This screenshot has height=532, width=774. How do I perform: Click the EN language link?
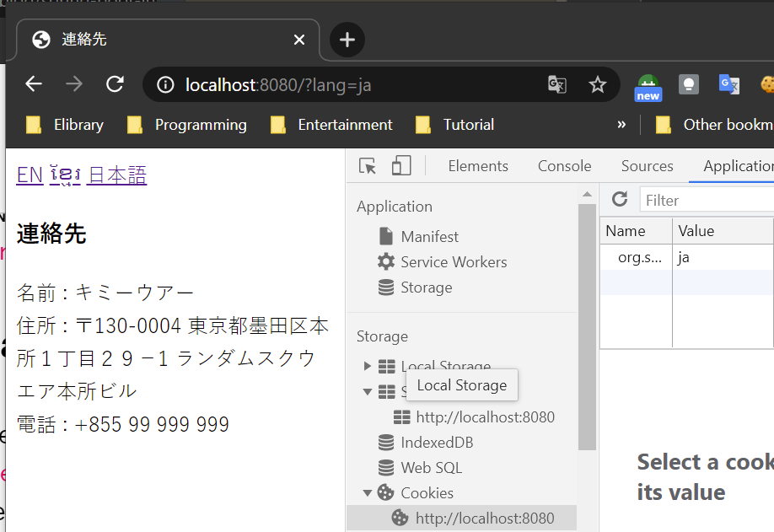tap(30, 175)
